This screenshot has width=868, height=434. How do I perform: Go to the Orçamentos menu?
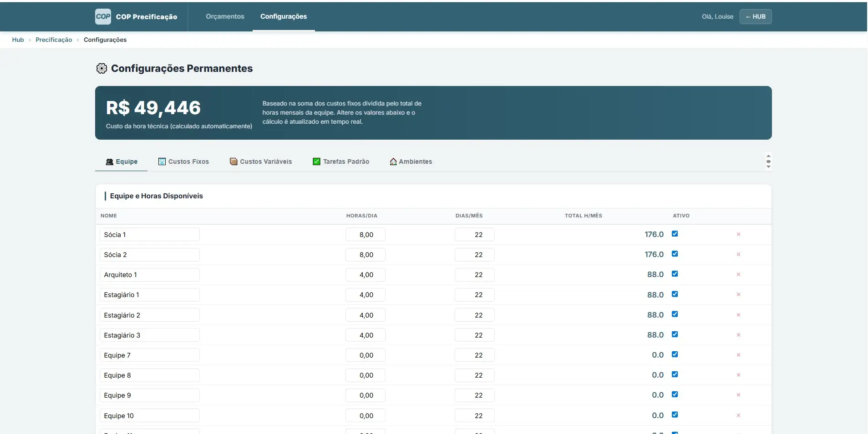click(x=225, y=17)
